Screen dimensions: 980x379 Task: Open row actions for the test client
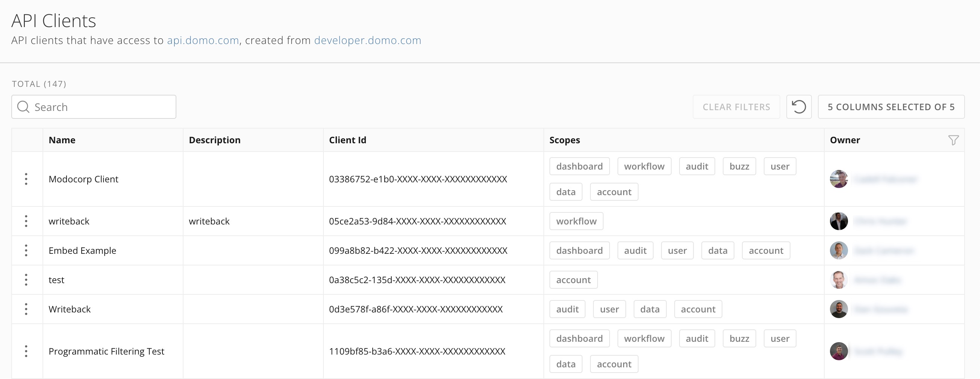pyautogui.click(x=26, y=280)
